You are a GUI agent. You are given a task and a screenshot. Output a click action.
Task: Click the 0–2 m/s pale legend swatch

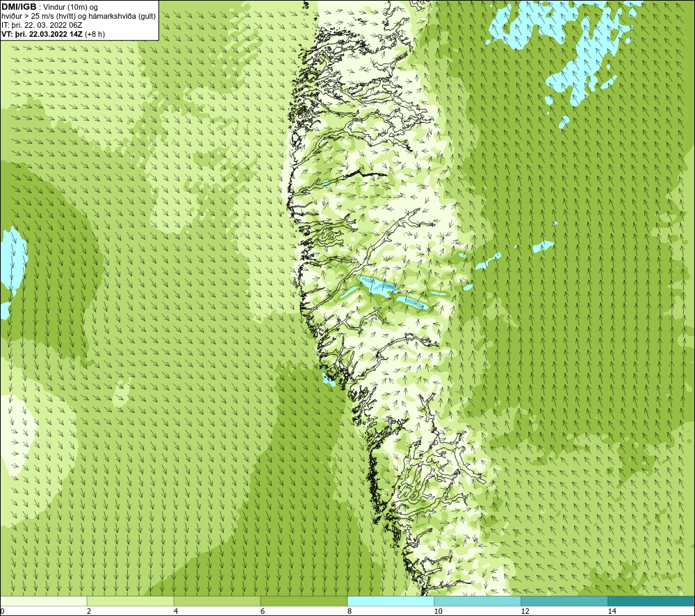coord(44,601)
